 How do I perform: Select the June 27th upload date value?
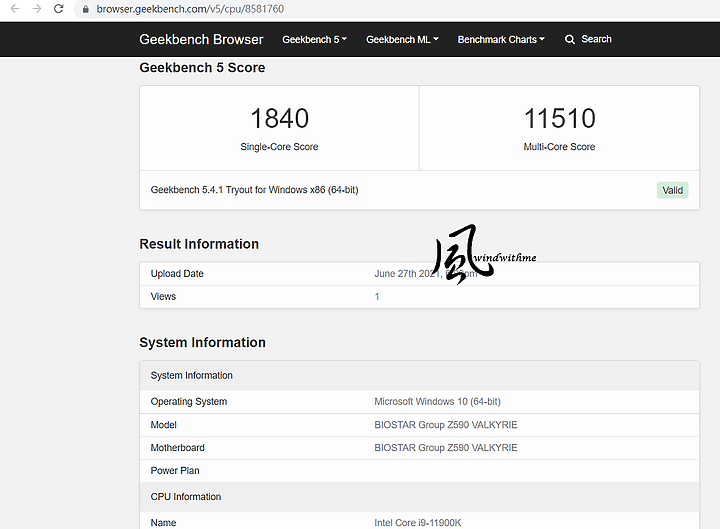426,274
